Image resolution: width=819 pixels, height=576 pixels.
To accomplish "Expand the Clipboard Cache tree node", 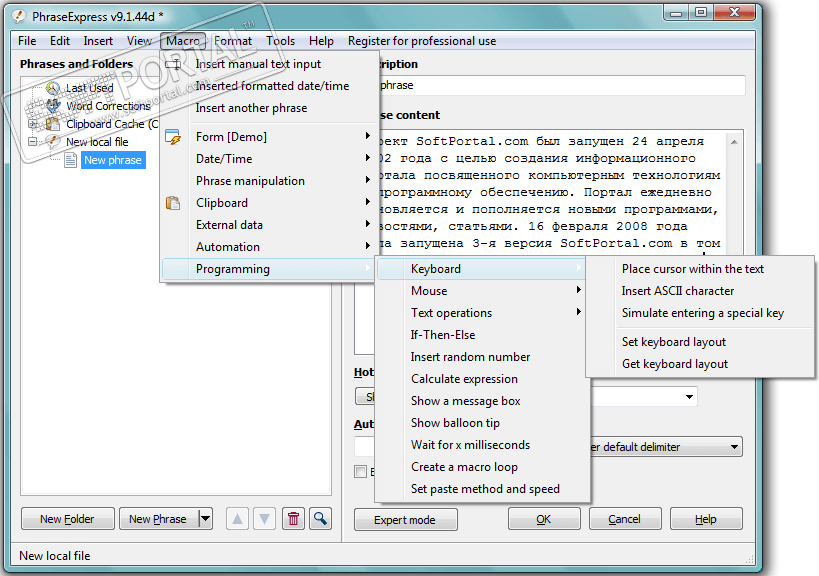I will coord(32,124).
